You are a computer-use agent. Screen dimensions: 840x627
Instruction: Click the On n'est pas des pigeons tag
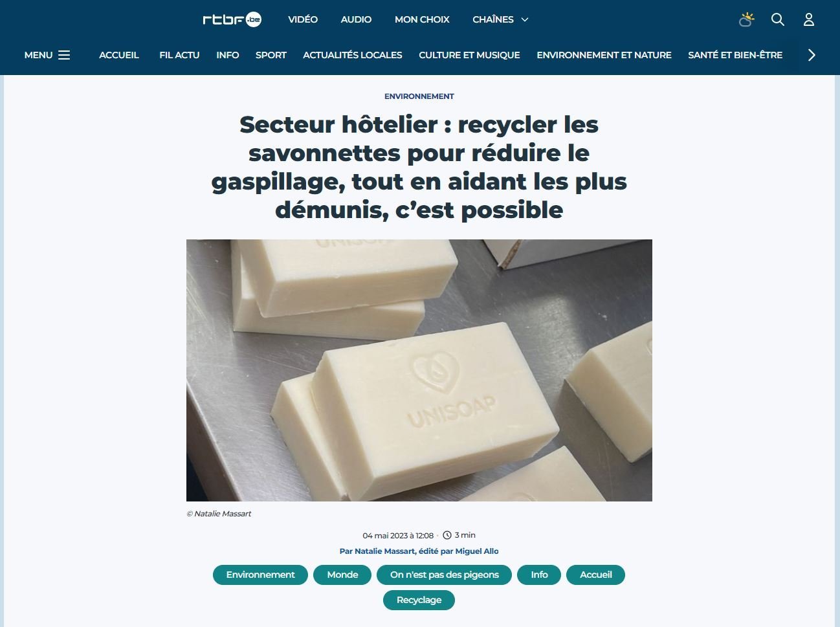coord(444,575)
